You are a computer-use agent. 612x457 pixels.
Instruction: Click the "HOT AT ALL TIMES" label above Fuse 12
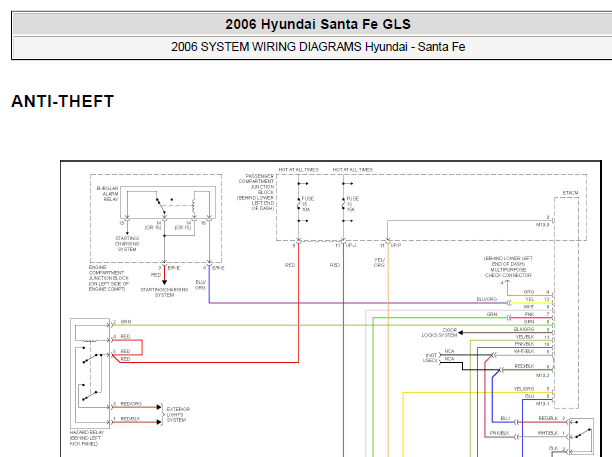click(352, 170)
